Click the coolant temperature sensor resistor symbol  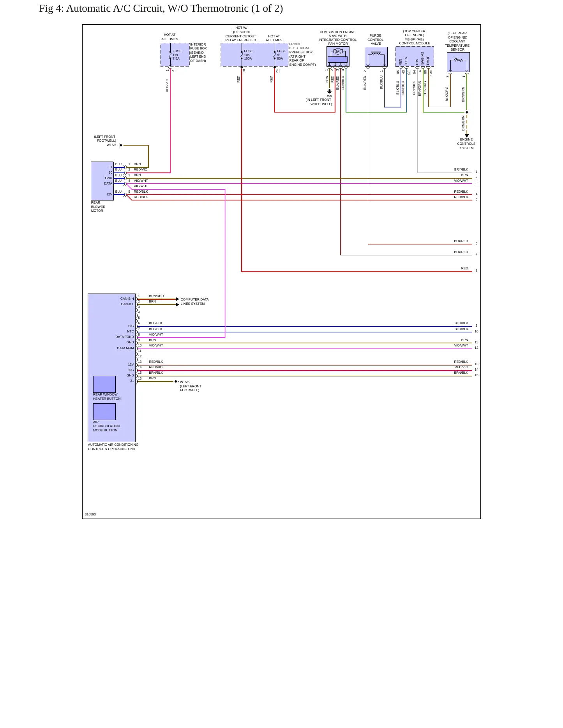coord(458,60)
